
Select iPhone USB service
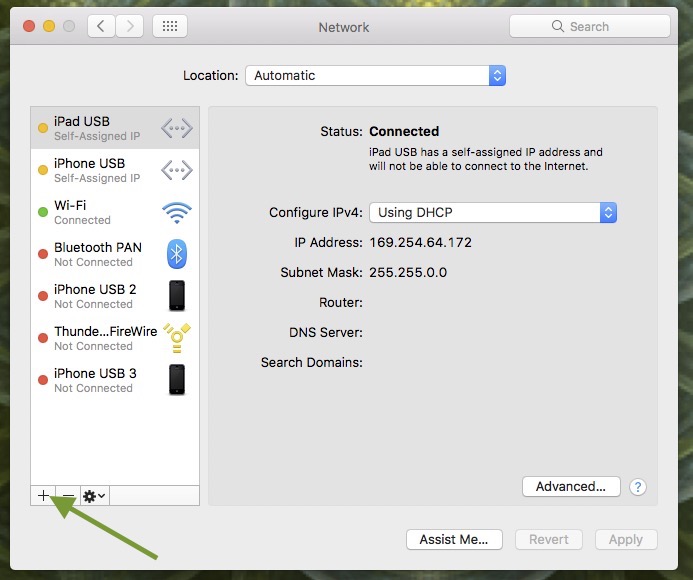115,170
